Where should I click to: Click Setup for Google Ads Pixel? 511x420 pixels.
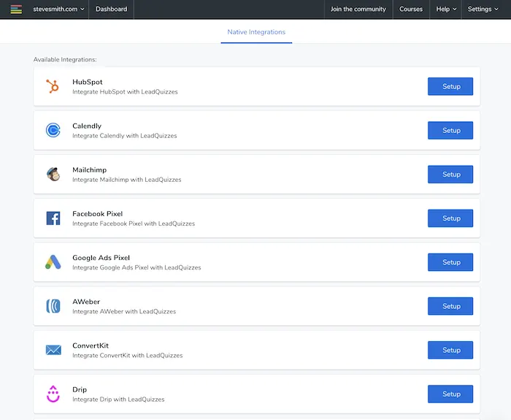(450, 262)
